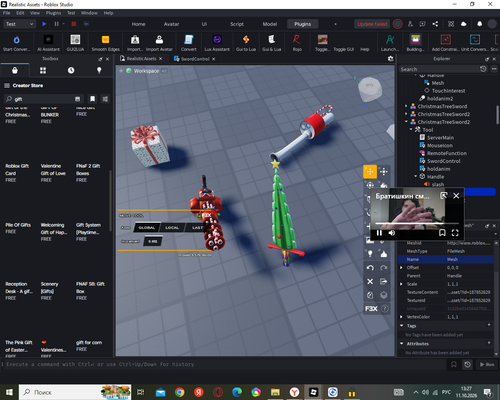The width and height of the screenshot is (500, 400).
Task: Open the AI Assistant plugin
Action: click(x=48, y=40)
